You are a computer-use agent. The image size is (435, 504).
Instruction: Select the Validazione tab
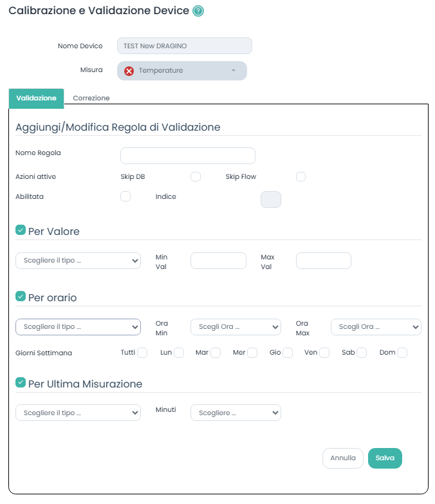[x=36, y=98]
